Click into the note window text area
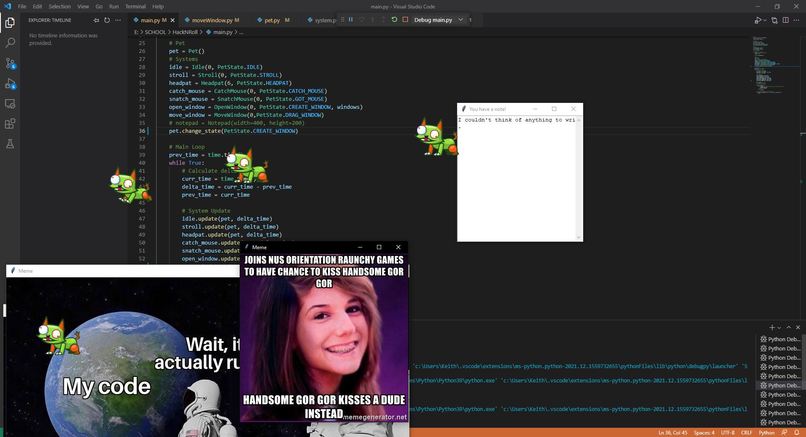Screen dimensions: 806x437 (517, 177)
